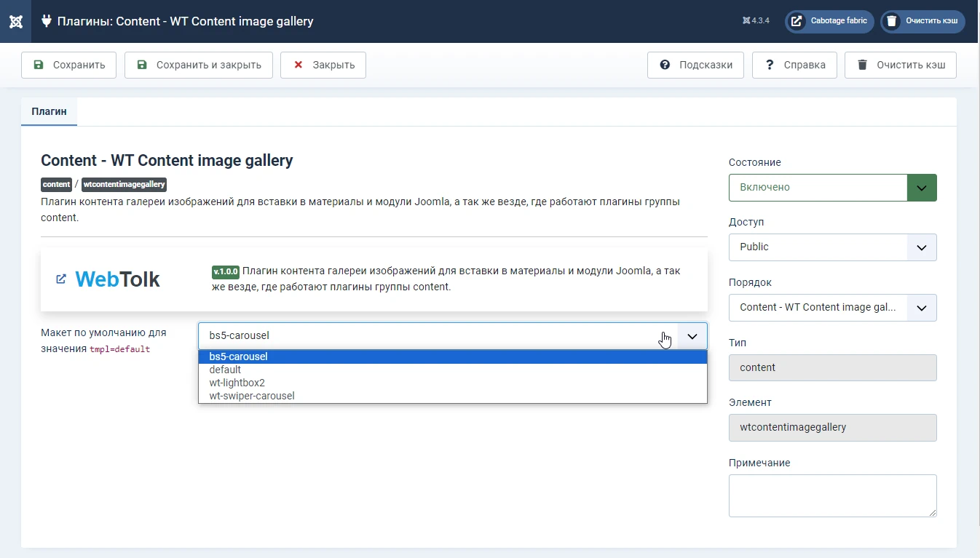Viewport: 980px width, 558px height.
Task: Switch to the Плагин tab
Action: (49, 111)
